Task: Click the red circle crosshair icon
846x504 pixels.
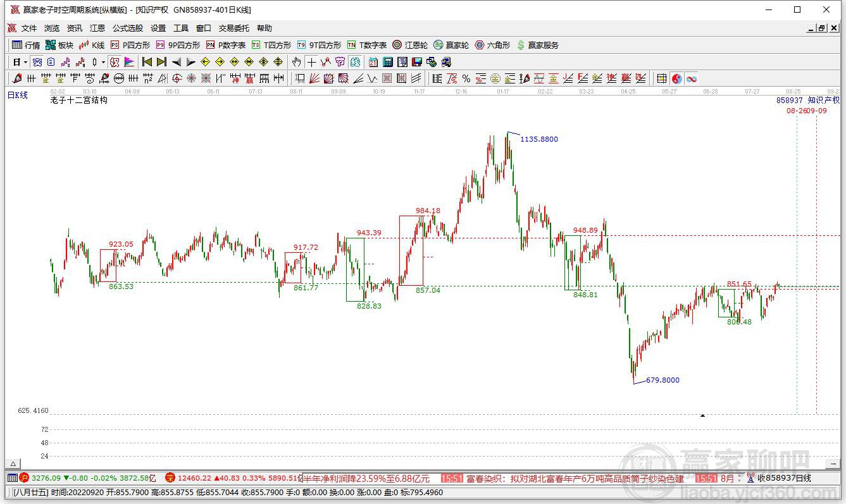Action: point(177,78)
